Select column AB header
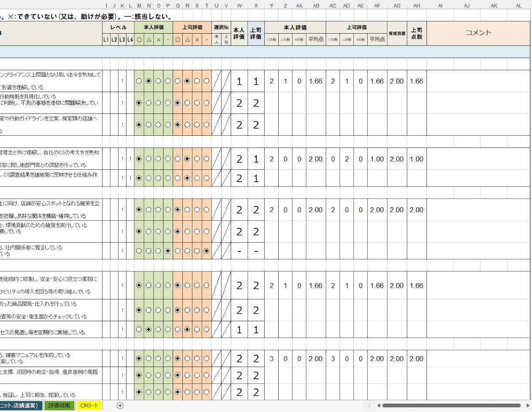The width and height of the screenshot is (532, 412). pyautogui.click(x=316, y=6)
